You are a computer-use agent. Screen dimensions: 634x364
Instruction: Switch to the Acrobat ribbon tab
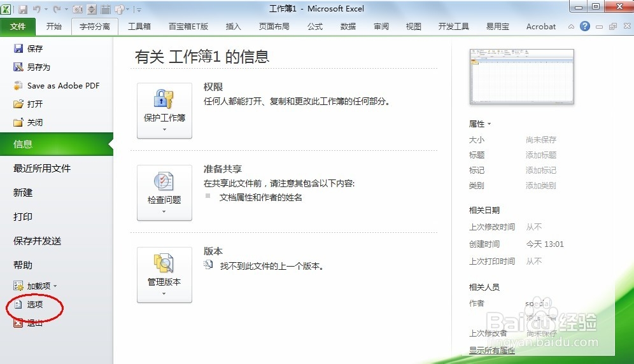[x=541, y=26]
